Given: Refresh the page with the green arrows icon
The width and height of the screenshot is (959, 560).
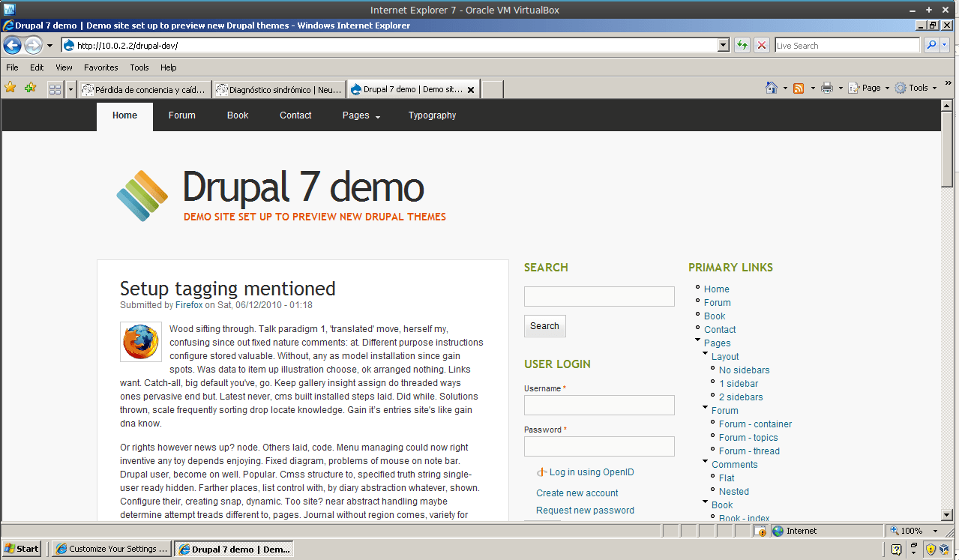Looking at the screenshot, I should (741, 45).
